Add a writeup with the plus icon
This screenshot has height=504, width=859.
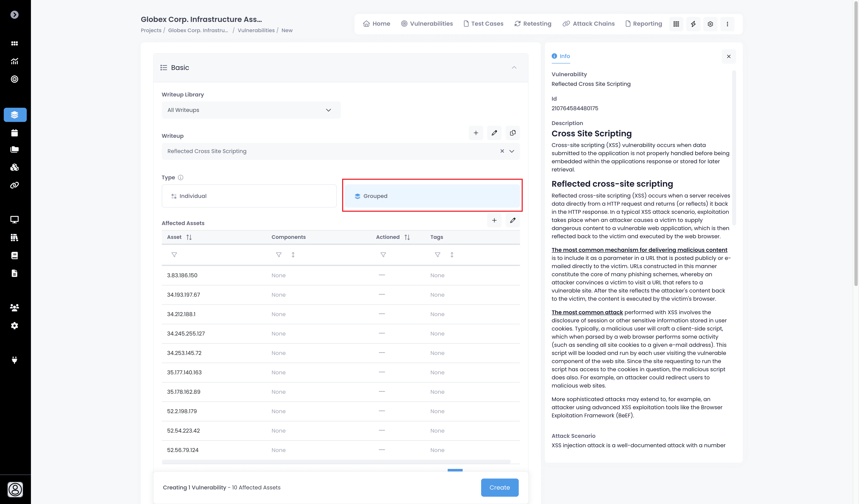click(475, 133)
